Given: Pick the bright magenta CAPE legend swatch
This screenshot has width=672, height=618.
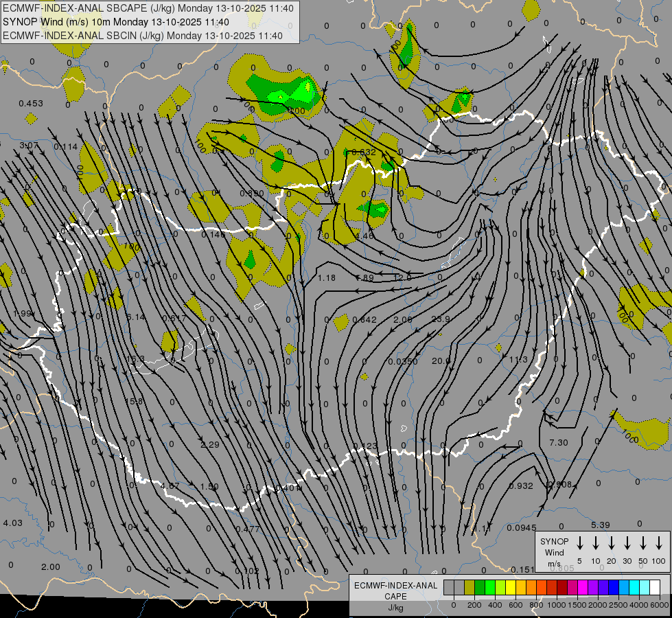Looking at the screenshot, I should 583,587.
